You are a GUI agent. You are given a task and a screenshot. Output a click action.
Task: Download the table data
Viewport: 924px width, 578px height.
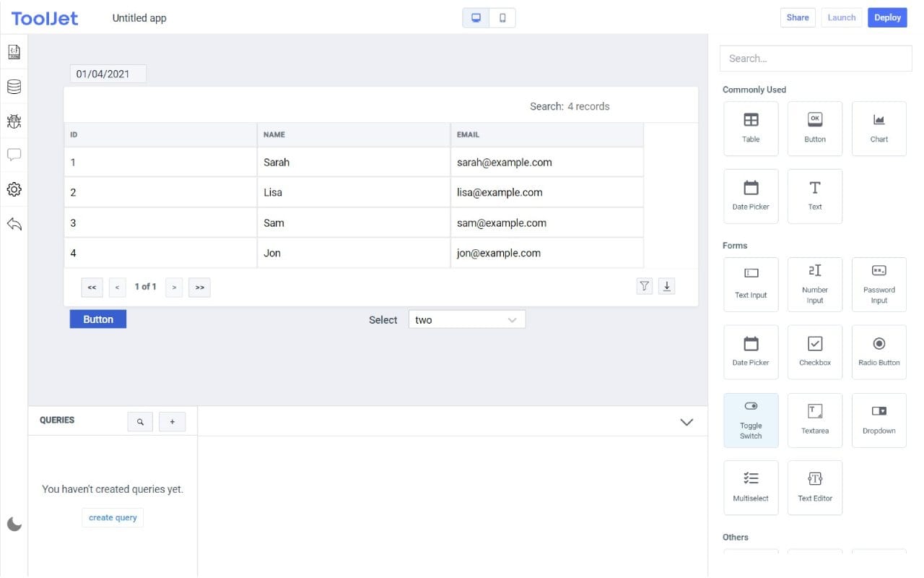(666, 285)
